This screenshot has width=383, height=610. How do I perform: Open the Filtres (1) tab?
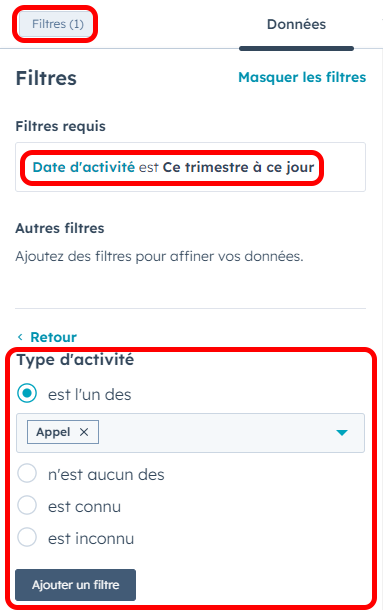pos(57,24)
